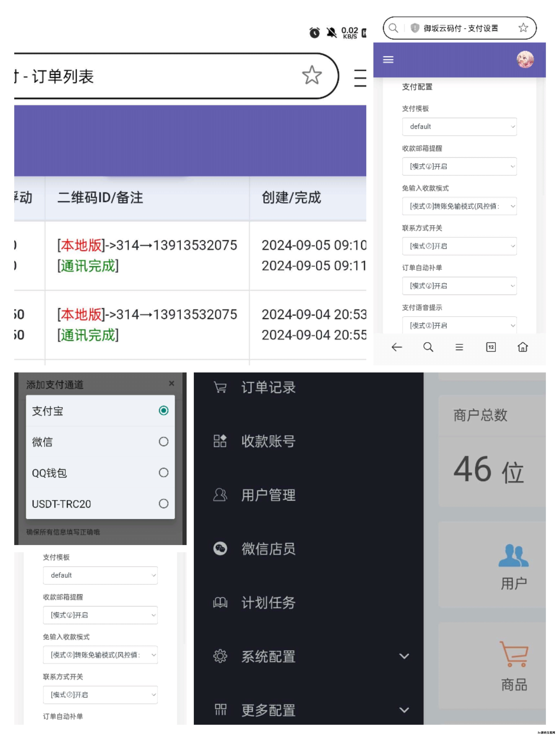Viewport: 560px width, 739px height.
Task: Click the 用户 label on the card
Action: [514, 584]
